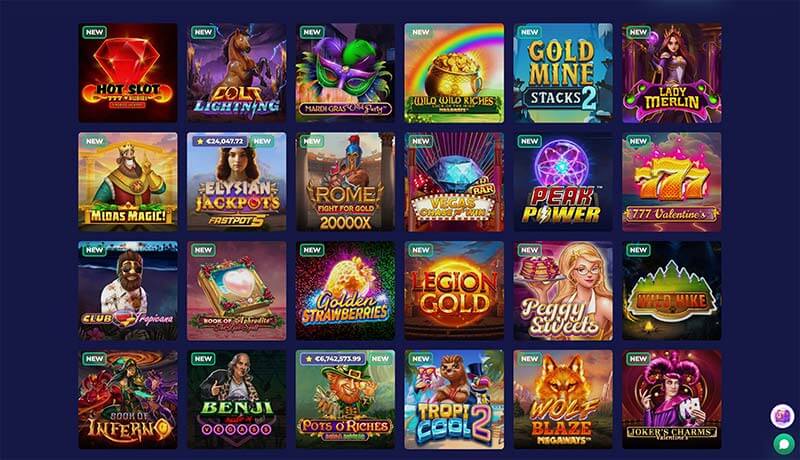Open Club Tropicana game tile
The height and width of the screenshot is (460, 800).
[x=128, y=291]
